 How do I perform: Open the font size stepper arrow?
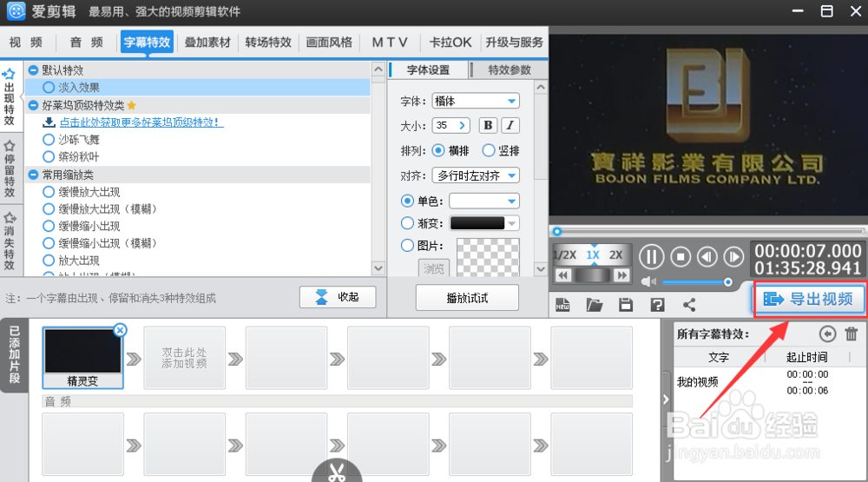tap(463, 126)
